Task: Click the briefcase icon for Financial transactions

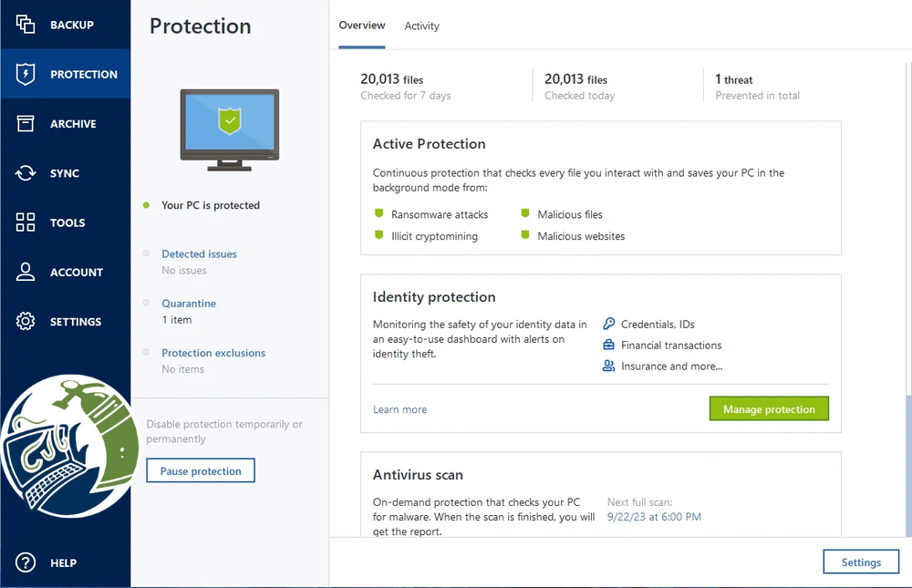Action: tap(608, 345)
